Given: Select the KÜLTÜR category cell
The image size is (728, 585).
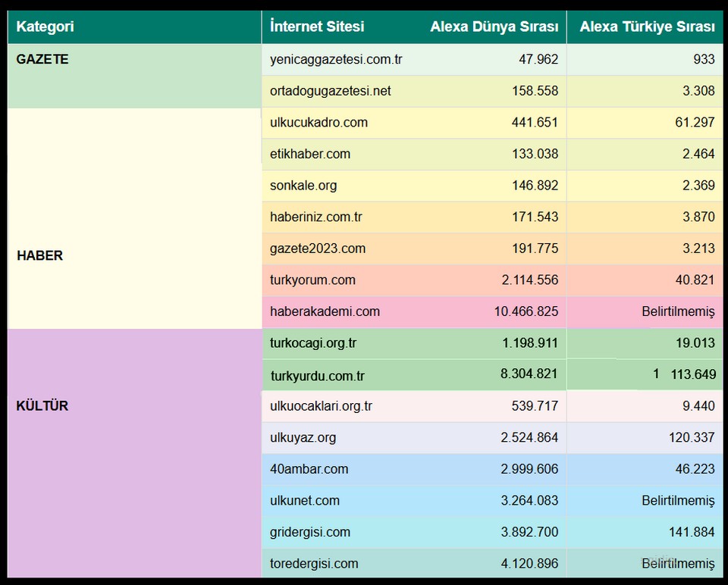Looking at the screenshot, I should (42, 405).
